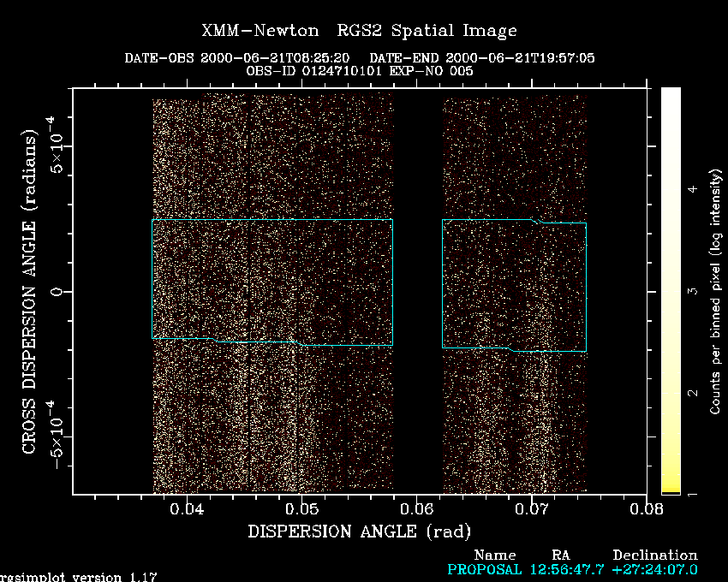728x582 pixels.
Task: Click the 'DISPERSION ANGLE (rad)' axis label
Action: tap(360, 531)
